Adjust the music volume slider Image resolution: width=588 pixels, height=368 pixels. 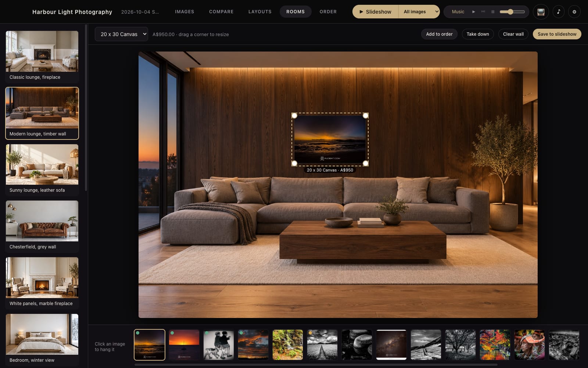point(512,12)
